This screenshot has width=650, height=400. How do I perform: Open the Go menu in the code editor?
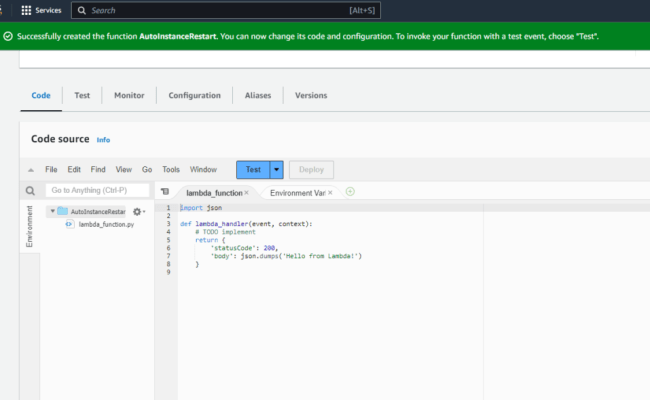147,170
